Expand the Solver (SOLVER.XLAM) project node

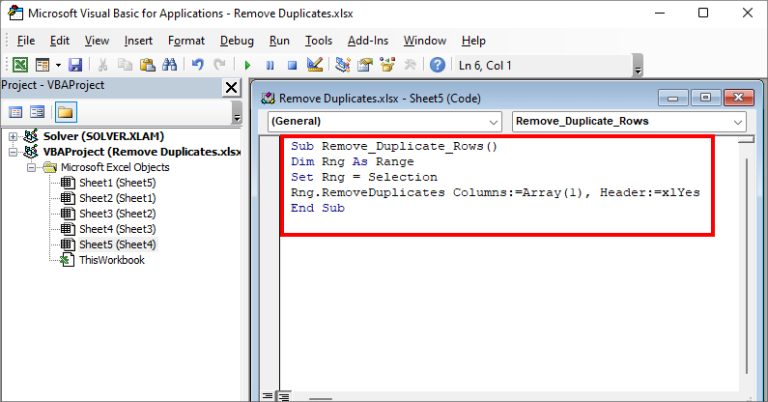coord(13,137)
